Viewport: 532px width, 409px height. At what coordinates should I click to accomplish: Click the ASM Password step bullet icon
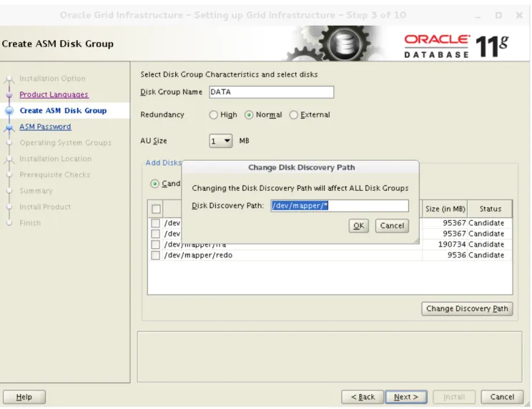[9, 127]
